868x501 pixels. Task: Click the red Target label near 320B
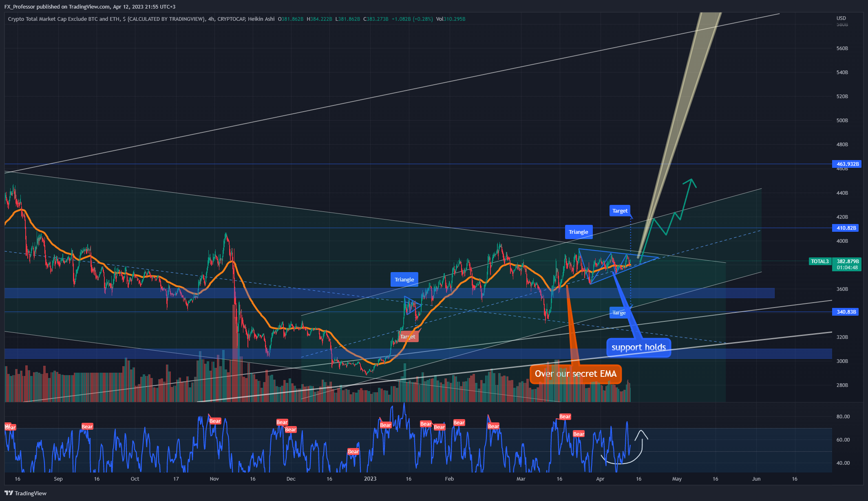click(408, 336)
